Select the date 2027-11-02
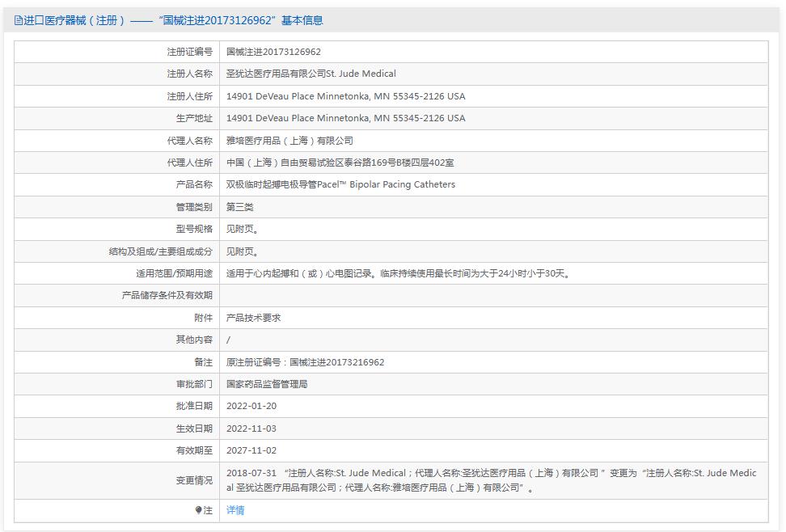 (x=251, y=451)
